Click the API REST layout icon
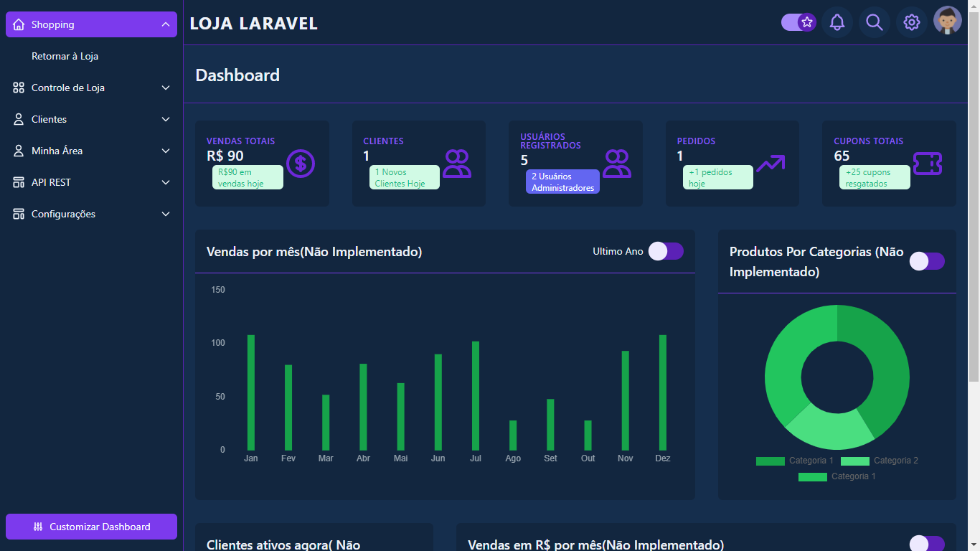This screenshot has width=980, height=551. [19, 182]
